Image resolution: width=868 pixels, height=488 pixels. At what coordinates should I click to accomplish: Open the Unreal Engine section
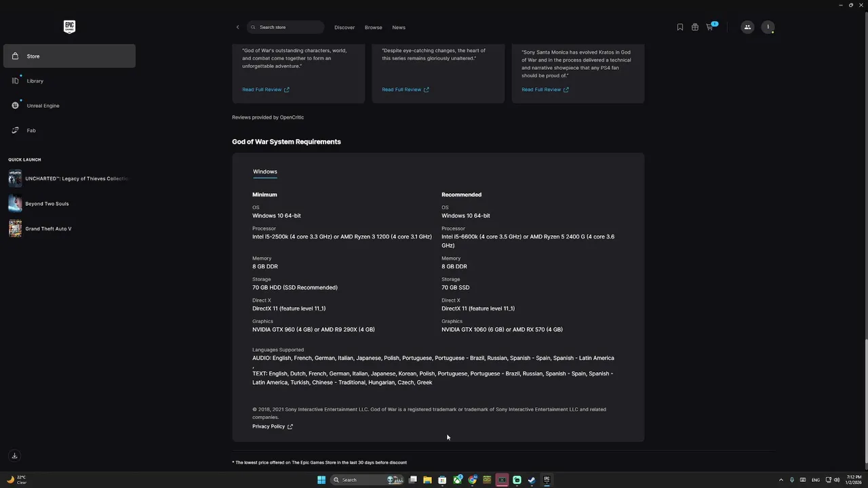(69, 106)
